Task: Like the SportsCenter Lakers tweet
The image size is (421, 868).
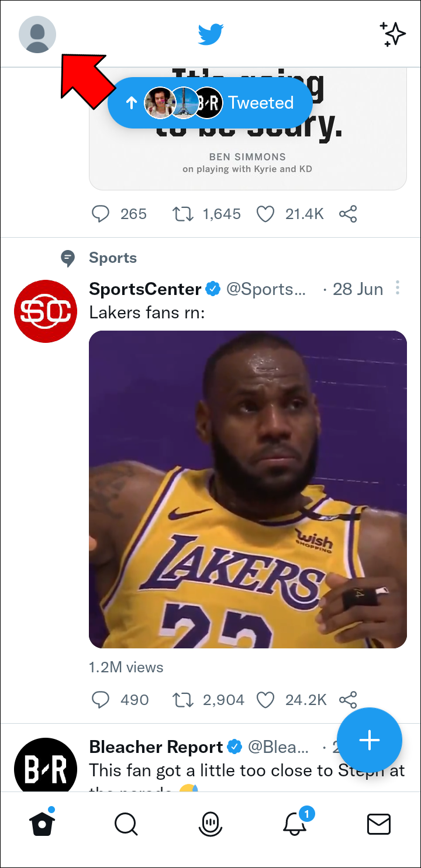Action: tap(266, 700)
